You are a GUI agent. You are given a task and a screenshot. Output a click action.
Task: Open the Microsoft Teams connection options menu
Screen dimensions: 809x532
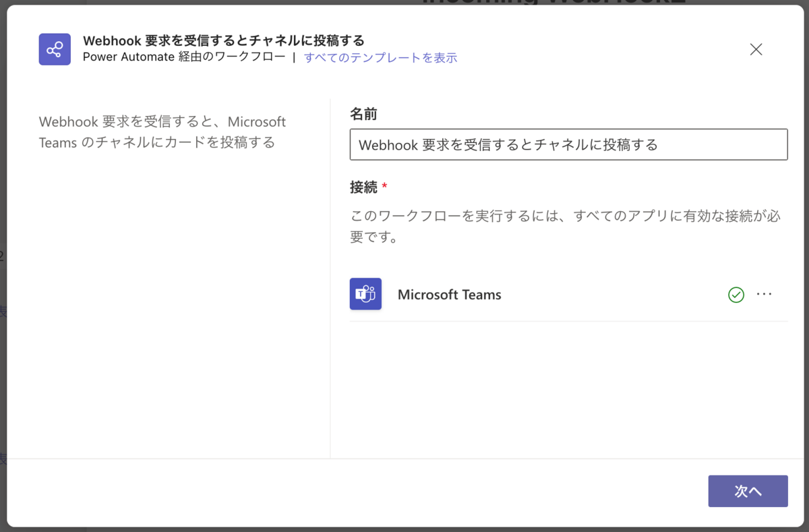coord(765,295)
